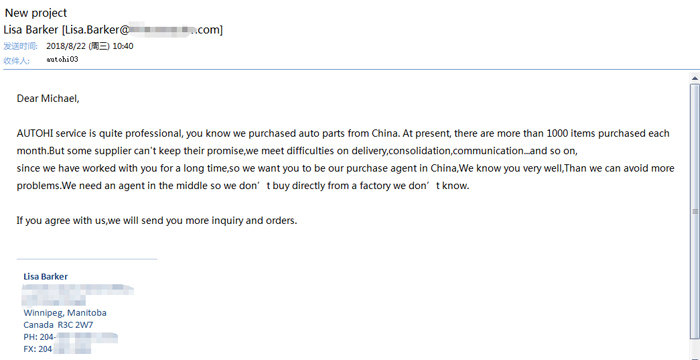Click the 收件人 label
This screenshot has height=360, width=700.
tap(17, 61)
